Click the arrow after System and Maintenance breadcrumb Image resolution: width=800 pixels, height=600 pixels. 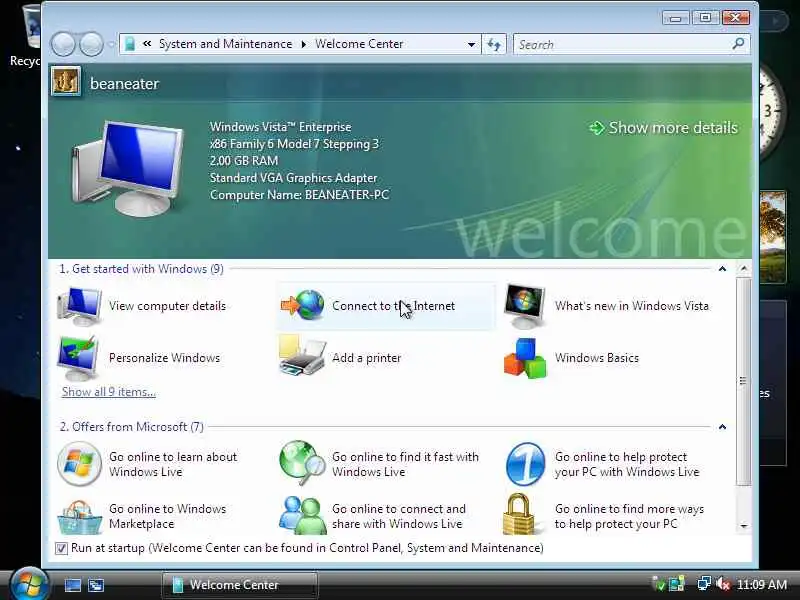[x=304, y=44]
